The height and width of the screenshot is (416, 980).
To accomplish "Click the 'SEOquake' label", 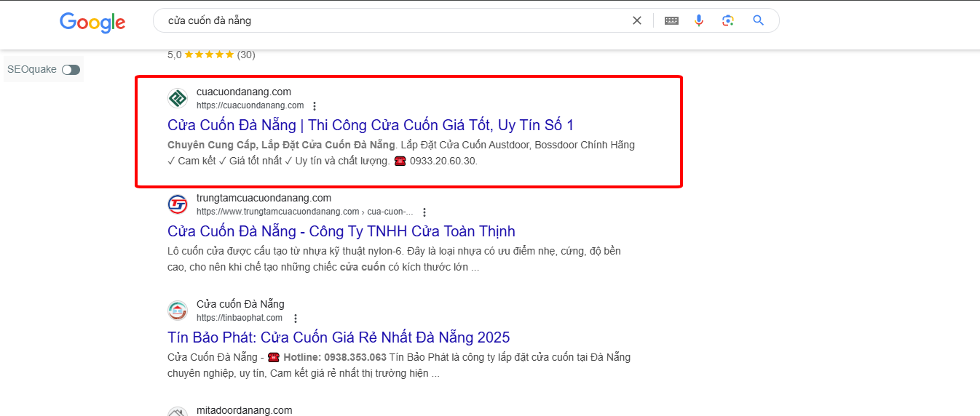I will coord(32,70).
